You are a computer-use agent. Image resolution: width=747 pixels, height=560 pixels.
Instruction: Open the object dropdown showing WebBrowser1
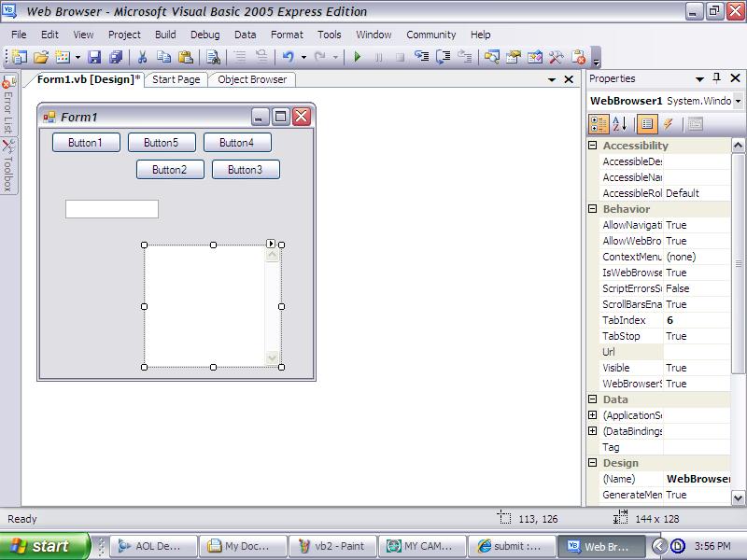pos(740,100)
